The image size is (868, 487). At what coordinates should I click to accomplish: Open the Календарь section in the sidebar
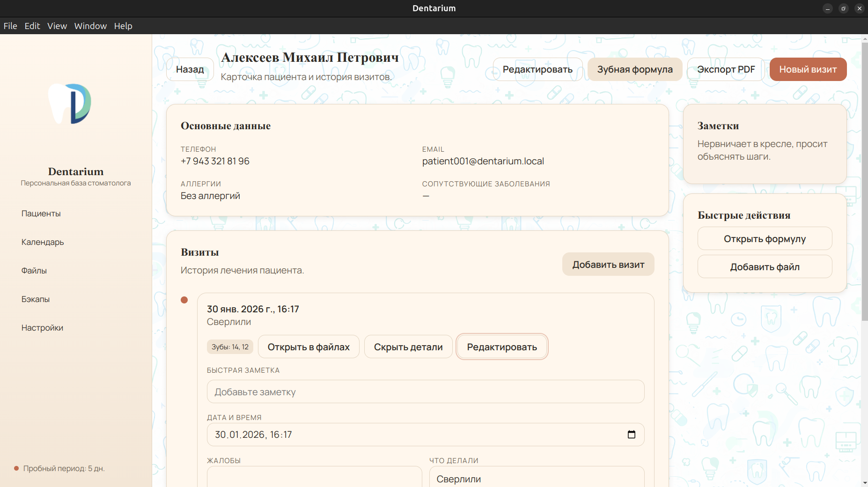(42, 242)
